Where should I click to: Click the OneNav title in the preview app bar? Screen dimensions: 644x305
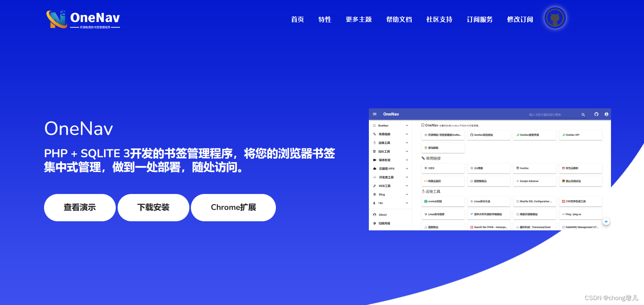(391, 114)
